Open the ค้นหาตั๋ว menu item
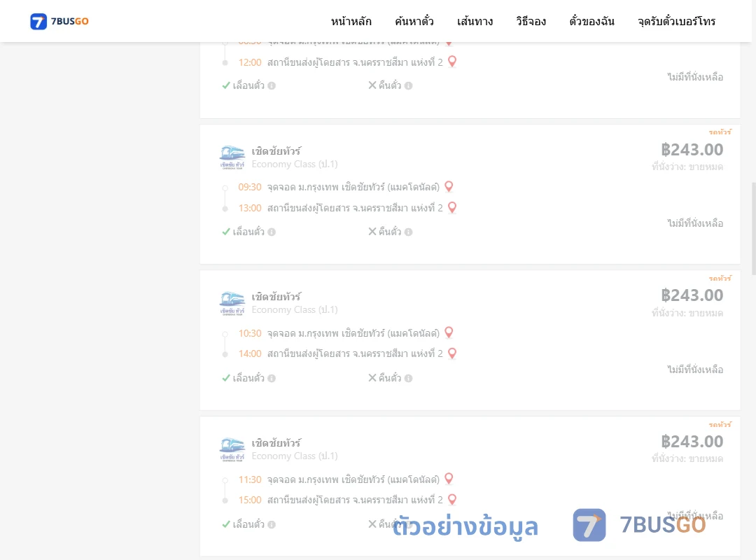 [414, 21]
